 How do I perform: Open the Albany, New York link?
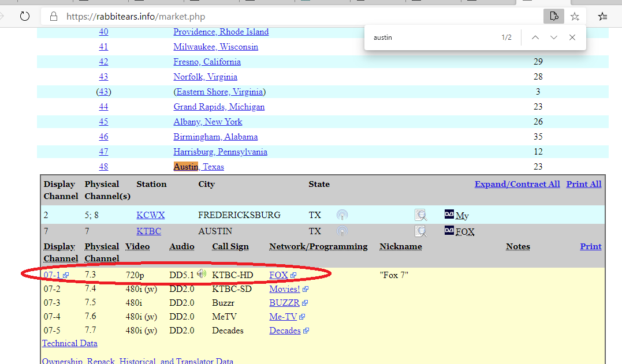208,122
